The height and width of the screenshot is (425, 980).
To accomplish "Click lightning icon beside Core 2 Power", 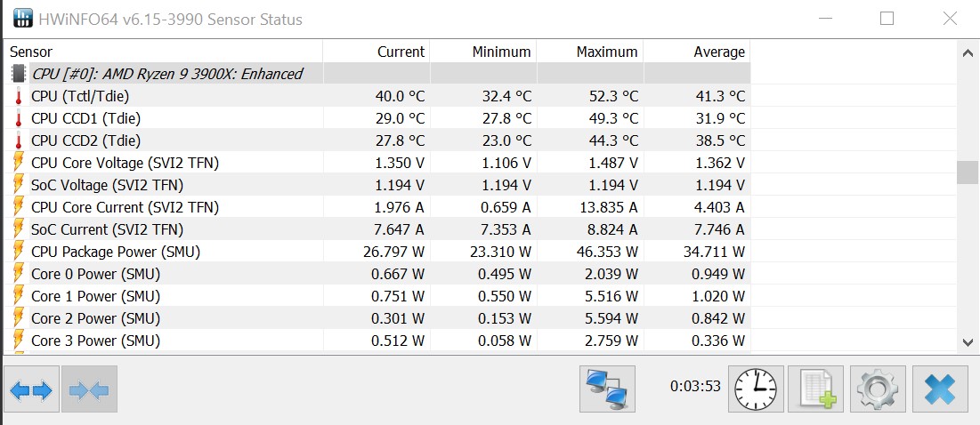I will [x=19, y=318].
